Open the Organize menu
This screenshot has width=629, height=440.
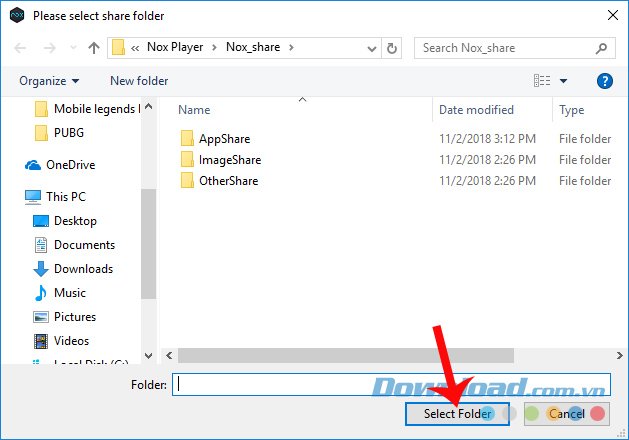click(x=49, y=81)
